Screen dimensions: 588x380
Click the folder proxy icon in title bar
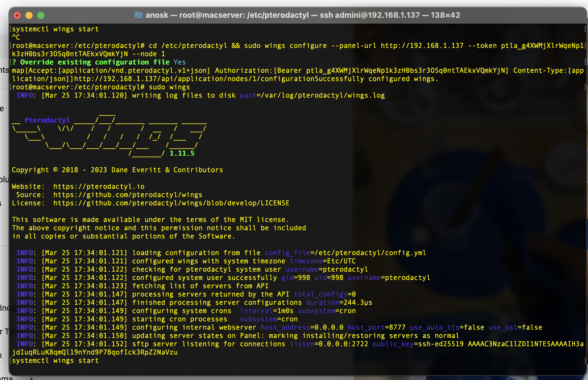point(138,15)
